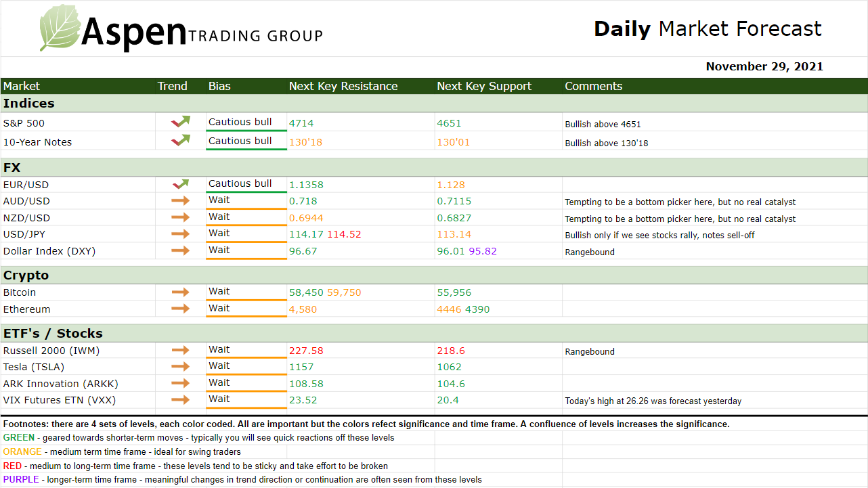Select the Bitcoin trend arrow icon
This screenshot has height=488, width=868.
coord(181,292)
